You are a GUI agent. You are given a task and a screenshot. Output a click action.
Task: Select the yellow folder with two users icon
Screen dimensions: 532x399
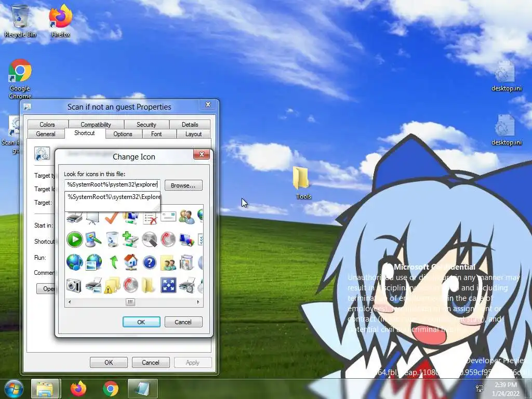tap(168, 262)
